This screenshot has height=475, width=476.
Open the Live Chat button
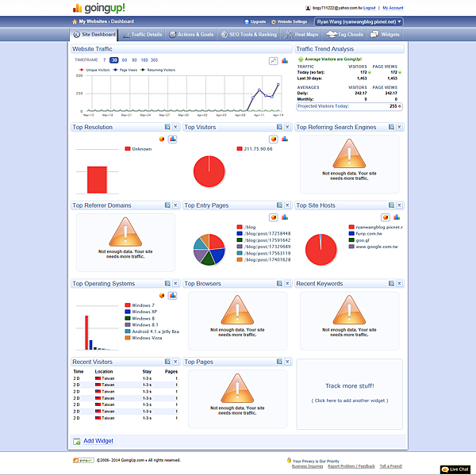(x=455, y=469)
